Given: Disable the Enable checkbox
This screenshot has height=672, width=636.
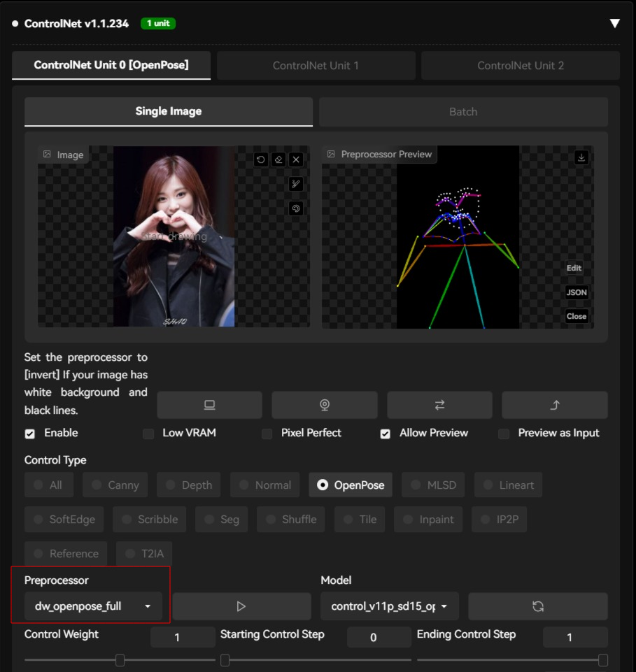Looking at the screenshot, I should (x=29, y=434).
